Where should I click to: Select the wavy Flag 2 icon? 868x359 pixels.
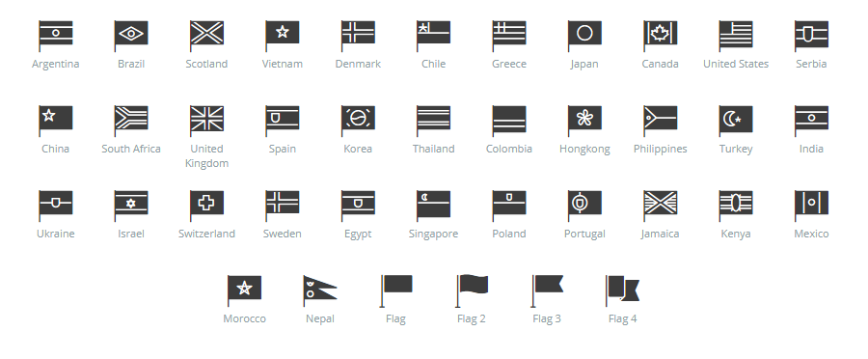[472, 290]
